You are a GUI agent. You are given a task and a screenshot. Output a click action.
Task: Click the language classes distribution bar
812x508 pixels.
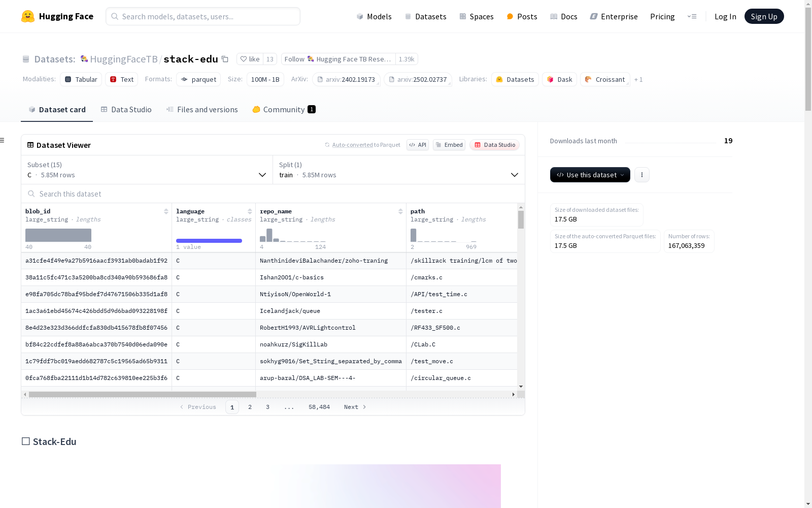pyautogui.click(x=209, y=241)
